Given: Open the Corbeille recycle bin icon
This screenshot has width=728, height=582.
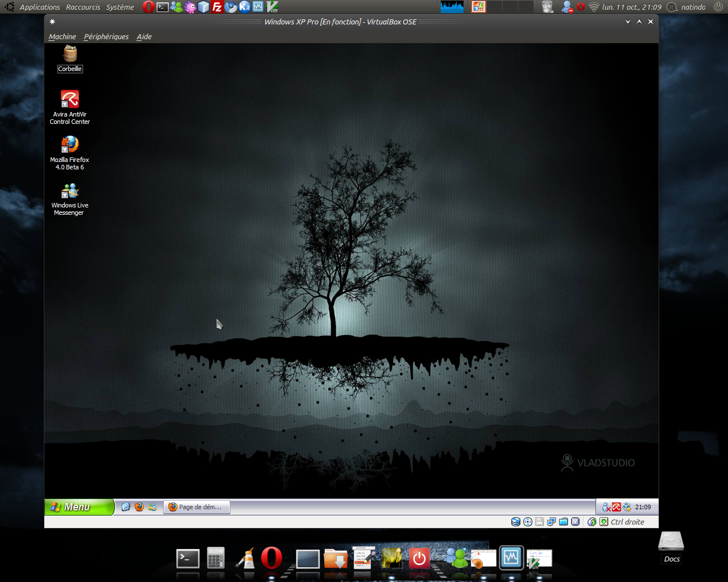Looking at the screenshot, I should pos(70,59).
